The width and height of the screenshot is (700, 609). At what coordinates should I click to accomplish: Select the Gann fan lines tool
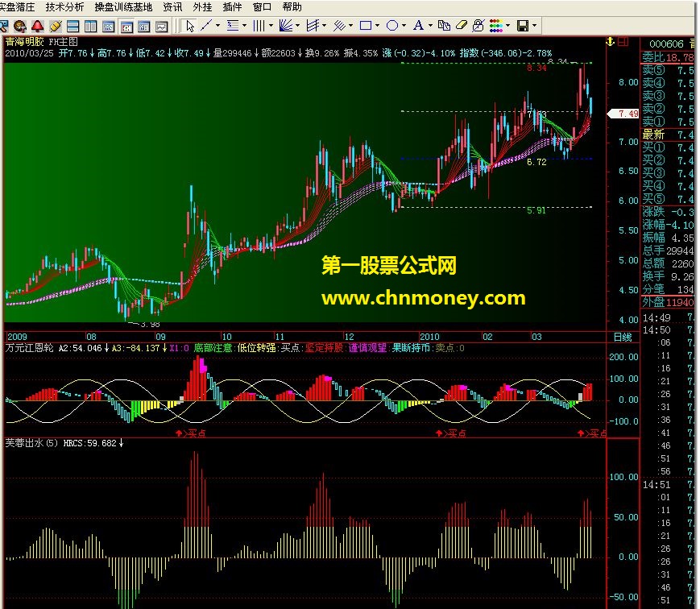286,26
